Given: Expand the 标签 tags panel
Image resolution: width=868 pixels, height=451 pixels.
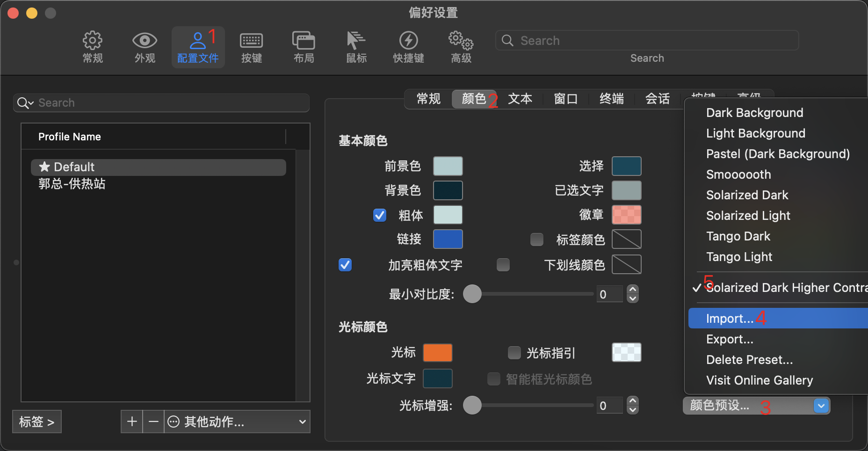Looking at the screenshot, I should 37,422.
